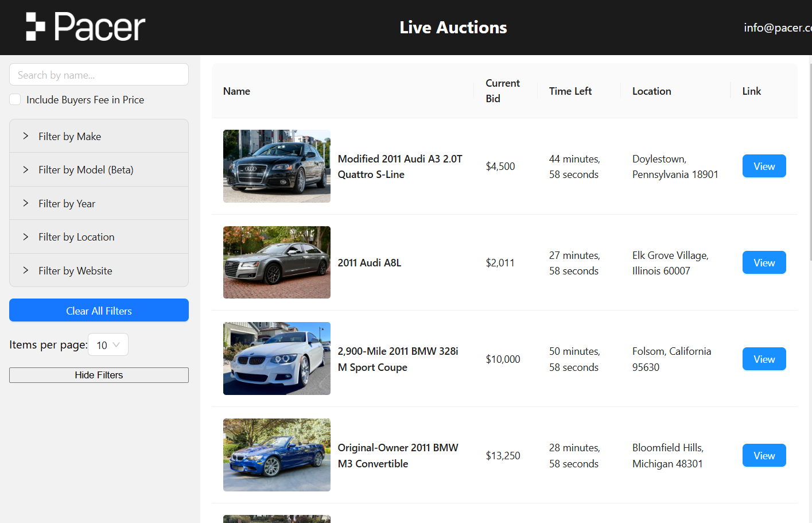Enable Include Buyers Fee in Price checkbox

[15, 99]
